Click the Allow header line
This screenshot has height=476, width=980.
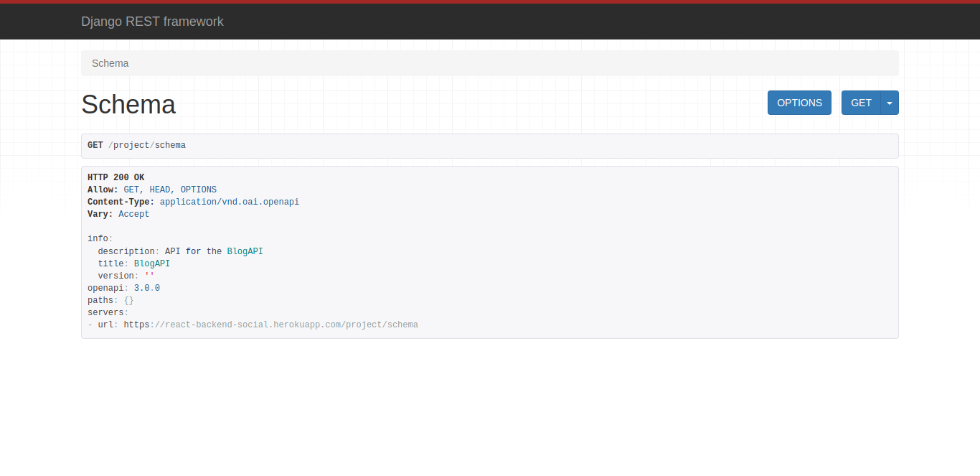152,190
